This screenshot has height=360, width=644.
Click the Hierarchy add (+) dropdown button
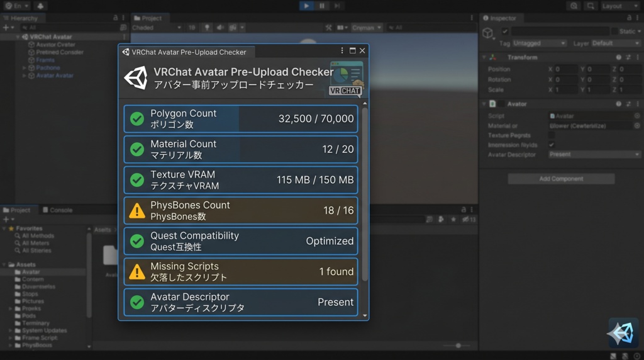coord(8,28)
